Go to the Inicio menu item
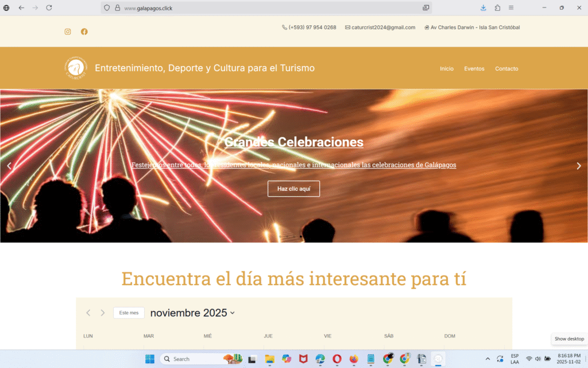Viewport: 588px width, 368px height. [447, 68]
